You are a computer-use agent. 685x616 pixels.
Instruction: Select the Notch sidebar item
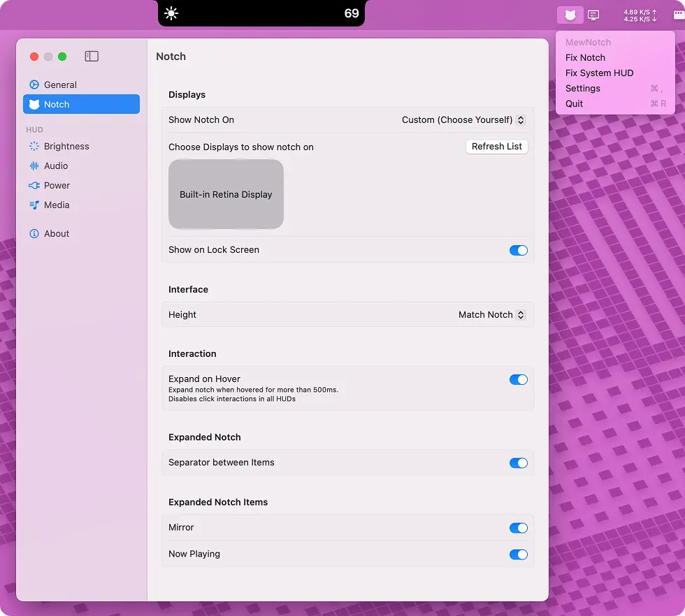pyautogui.click(x=81, y=104)
